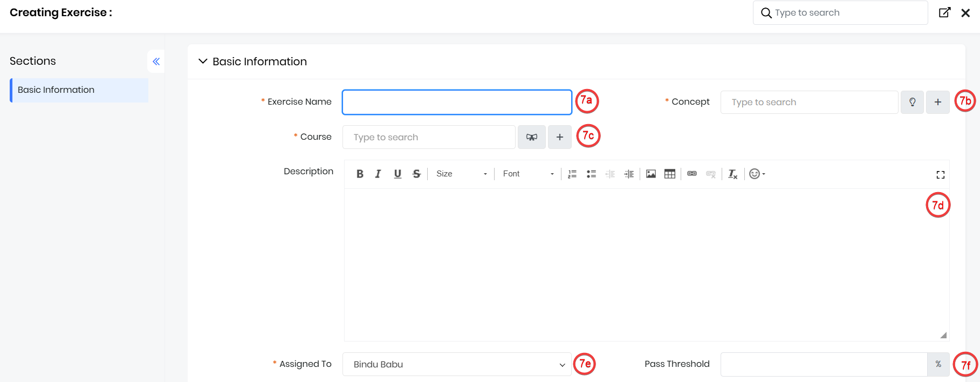The height and width of the screenshot is (382, 980).
Task: Toggle bold formatting in Description editor
Action: [x=360, y=174]
